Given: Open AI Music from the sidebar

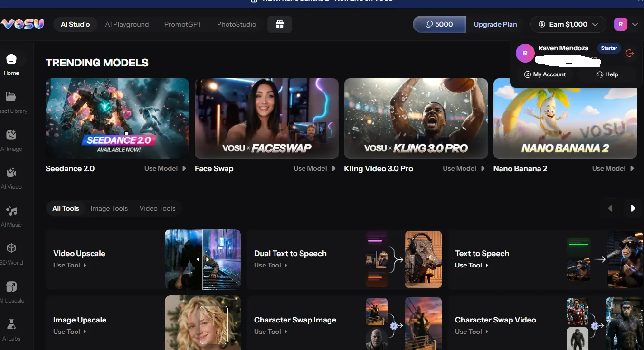Looking at the screenshot, I should [x=11, y=216].
